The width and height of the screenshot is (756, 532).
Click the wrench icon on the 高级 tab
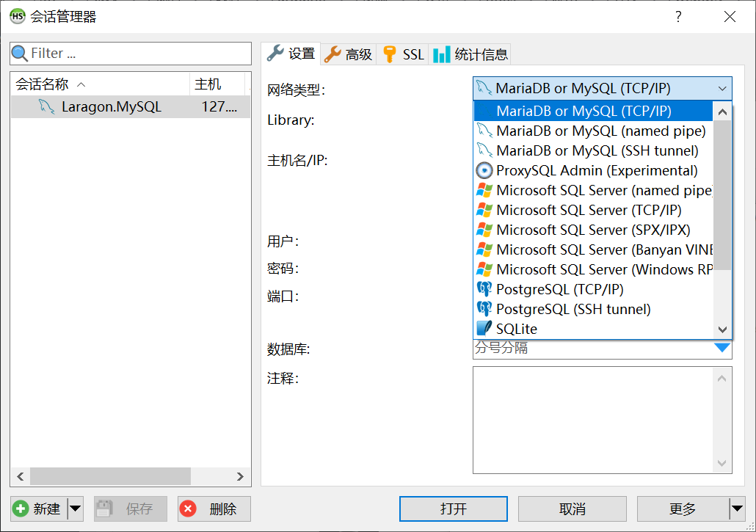click(332, 54)
